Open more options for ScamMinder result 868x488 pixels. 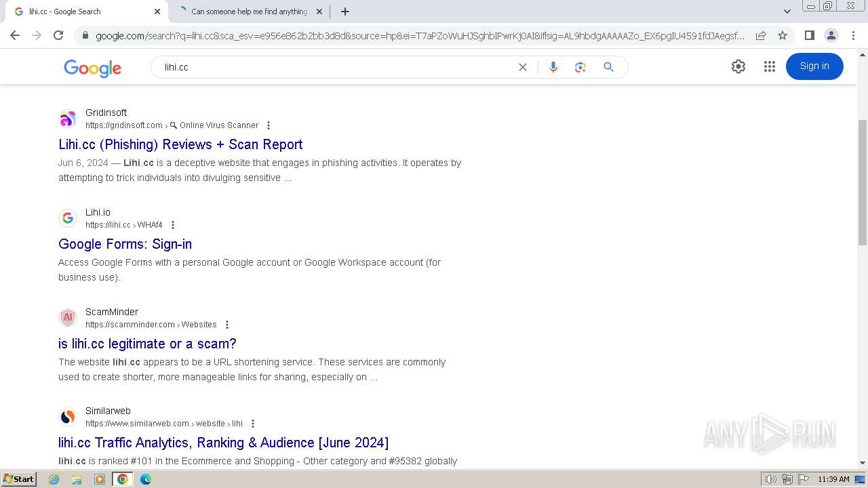(227, 325)
